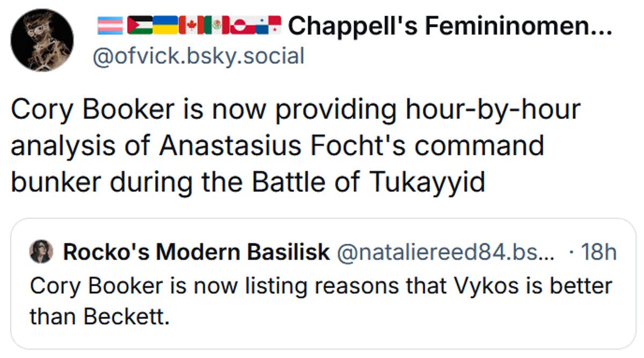
Task: Click the word "Vykos" in quoted post
Action: [x=483, y=286]
